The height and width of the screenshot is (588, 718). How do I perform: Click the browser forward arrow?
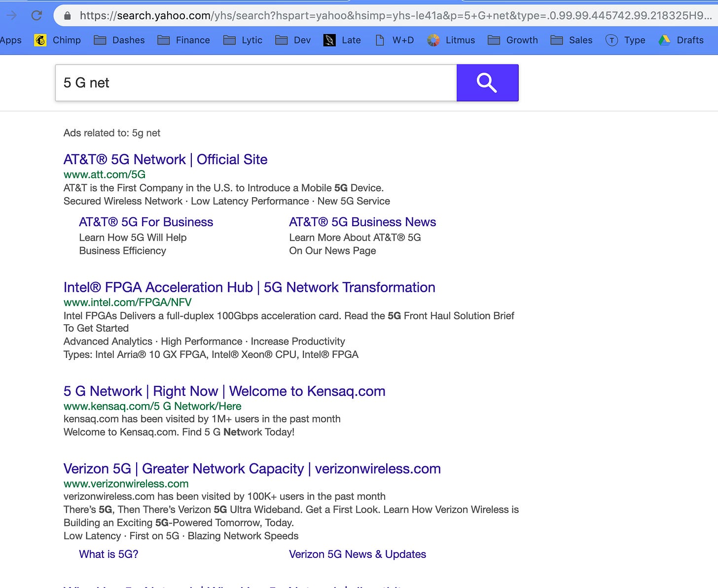[x=11, y=15]
